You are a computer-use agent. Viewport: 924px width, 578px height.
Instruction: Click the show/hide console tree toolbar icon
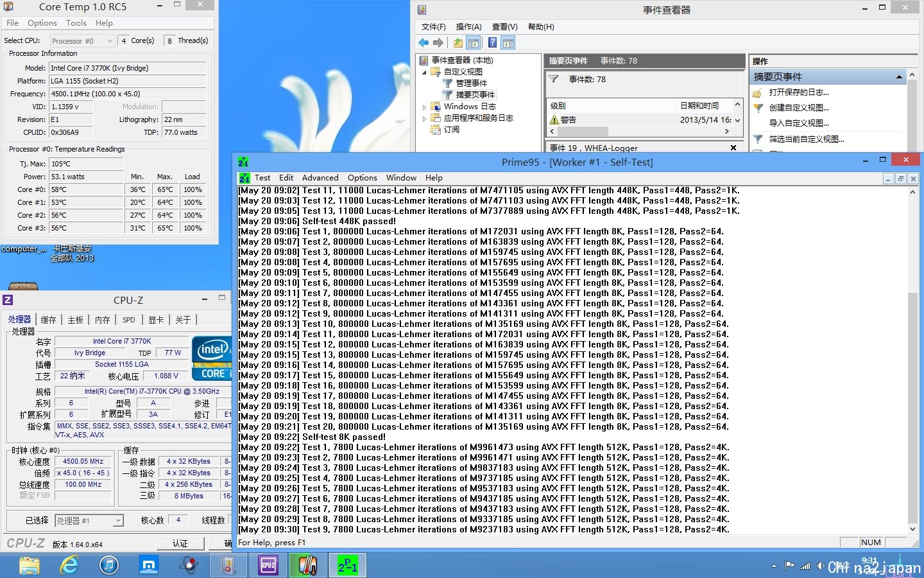coord(474,43)
